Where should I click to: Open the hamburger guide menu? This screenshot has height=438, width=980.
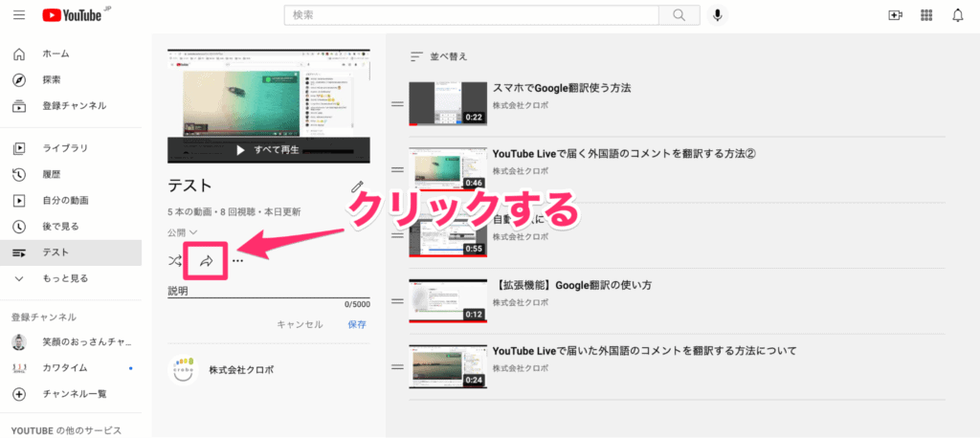(x=19, y=15)
